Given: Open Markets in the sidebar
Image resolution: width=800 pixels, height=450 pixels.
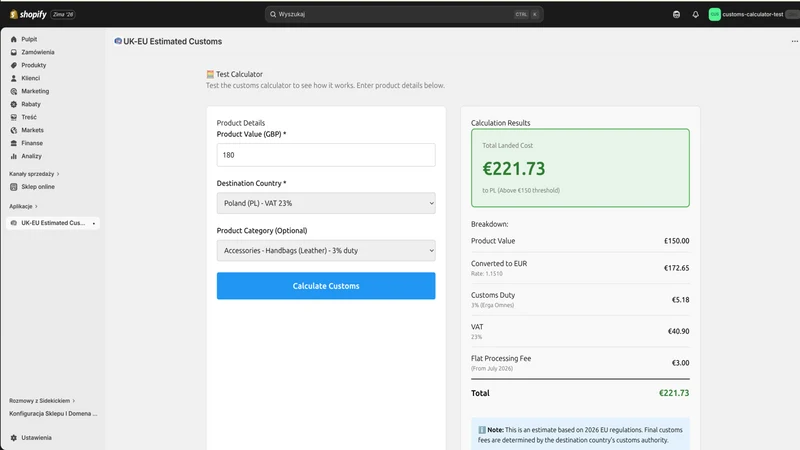Looking at the screenshot, I should click(33, 130).
